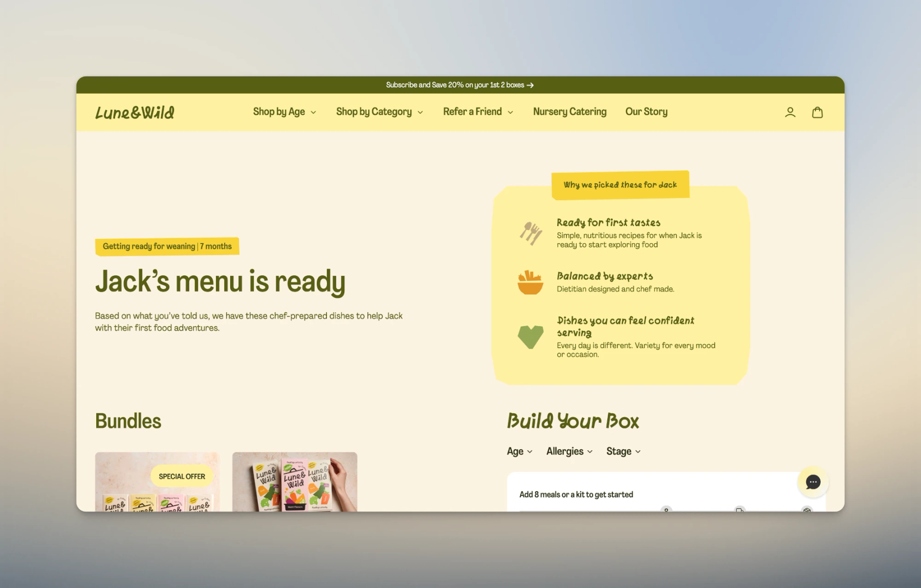921x588 pixels.
Task: Open the chat bubble widget
Action: tap(813, 482)
